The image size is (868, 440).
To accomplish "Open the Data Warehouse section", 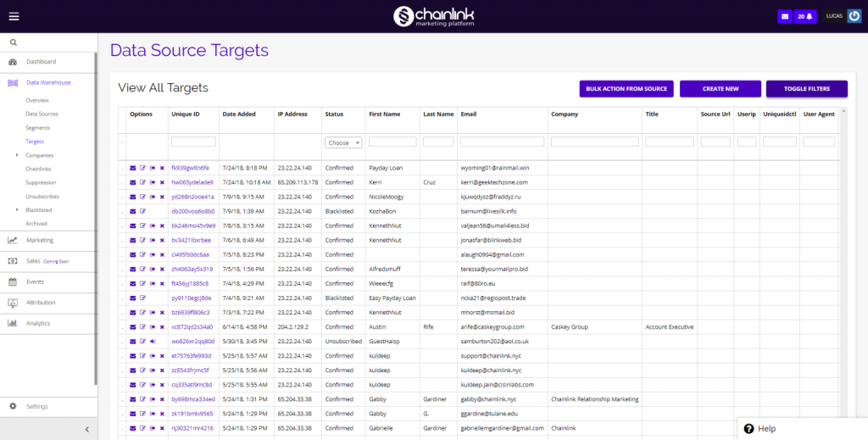I will (48, 82).
